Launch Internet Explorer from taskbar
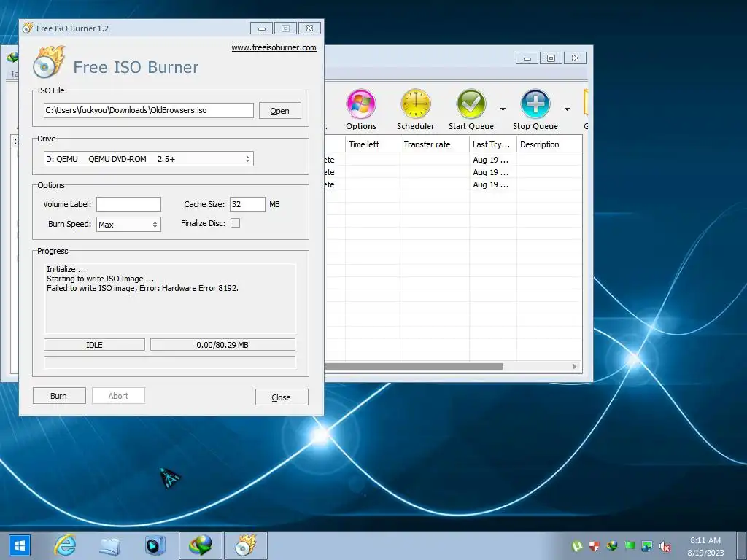747x560 pixels. (65, 545)
